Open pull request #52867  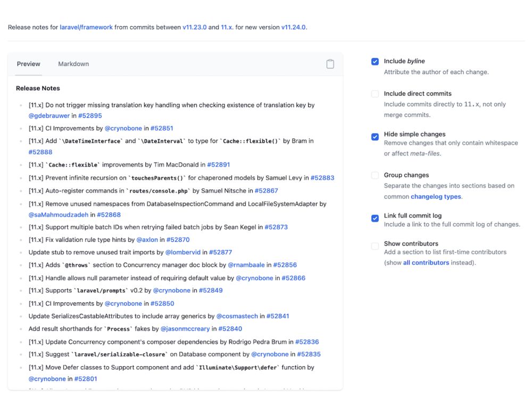pos(267,191)
